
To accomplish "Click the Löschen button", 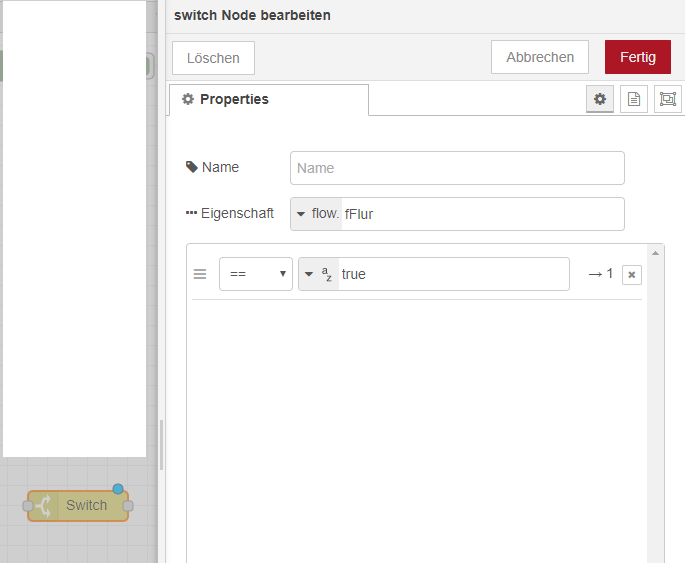I will coord(213,58).
